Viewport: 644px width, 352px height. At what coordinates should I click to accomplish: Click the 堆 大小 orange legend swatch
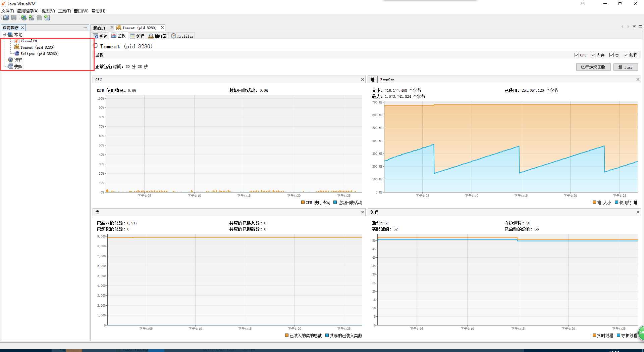pos(594,203)
